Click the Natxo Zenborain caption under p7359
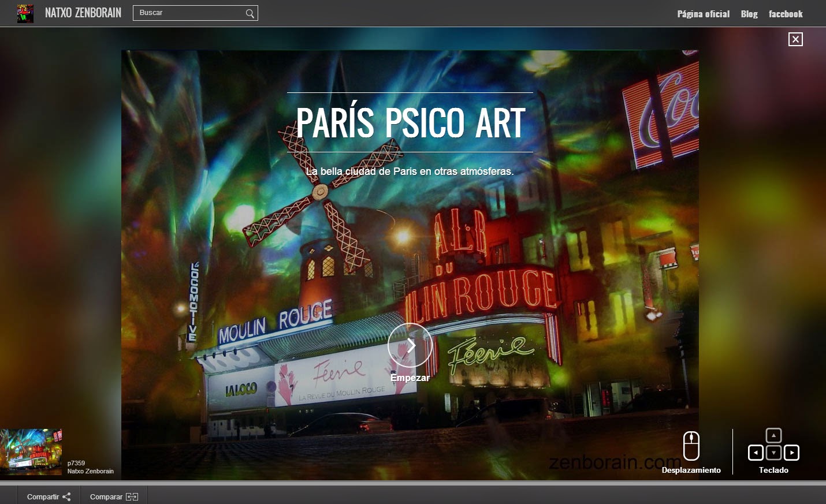This screenshot has width=826, height=504. (91, 471)
